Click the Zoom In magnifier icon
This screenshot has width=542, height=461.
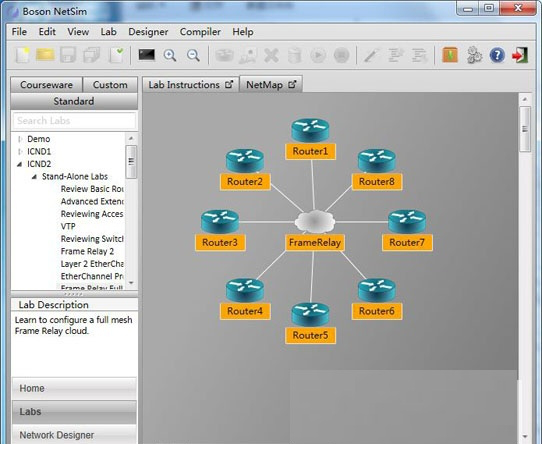[170, 55]
